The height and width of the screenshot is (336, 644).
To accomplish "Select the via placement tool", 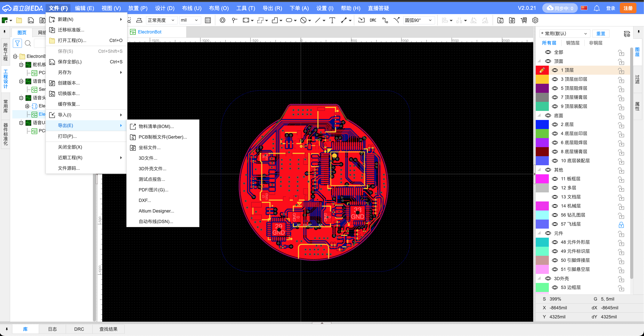I will tap(222, 20).
